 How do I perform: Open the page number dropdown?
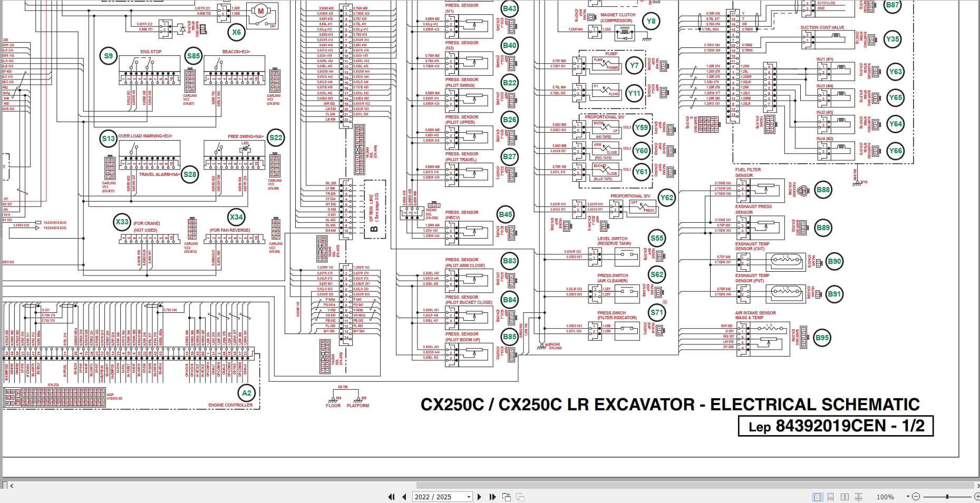click(468, 497)
